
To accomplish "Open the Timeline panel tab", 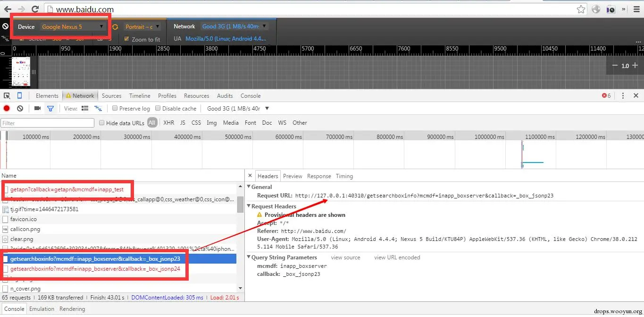I will [140, 95].
